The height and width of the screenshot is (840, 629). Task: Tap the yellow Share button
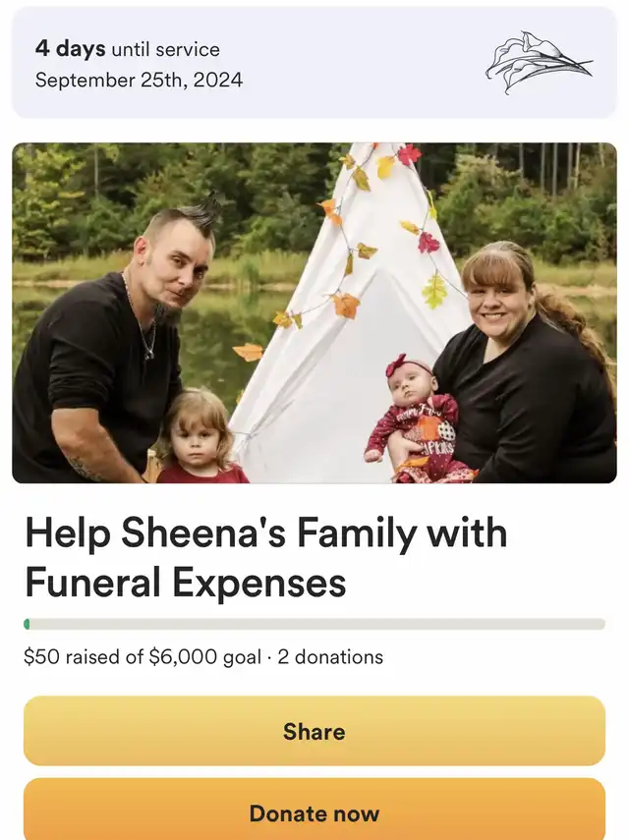[x=314, y=731]
